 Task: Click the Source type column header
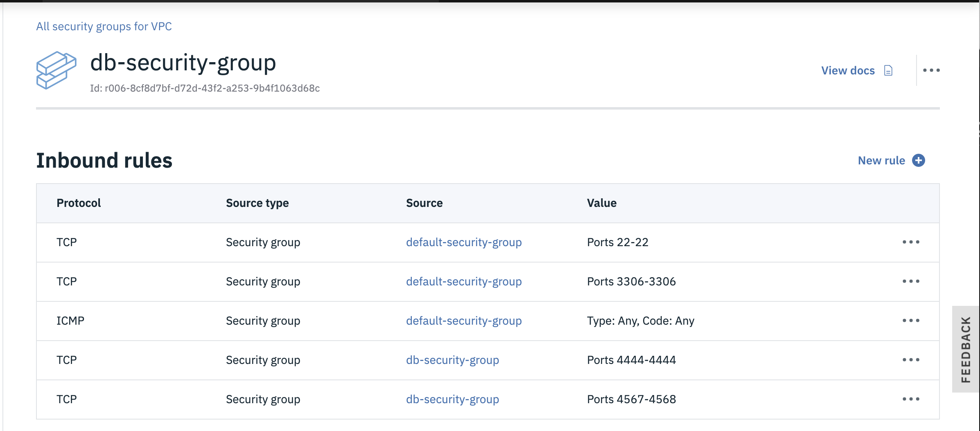(x=257, y=203)
